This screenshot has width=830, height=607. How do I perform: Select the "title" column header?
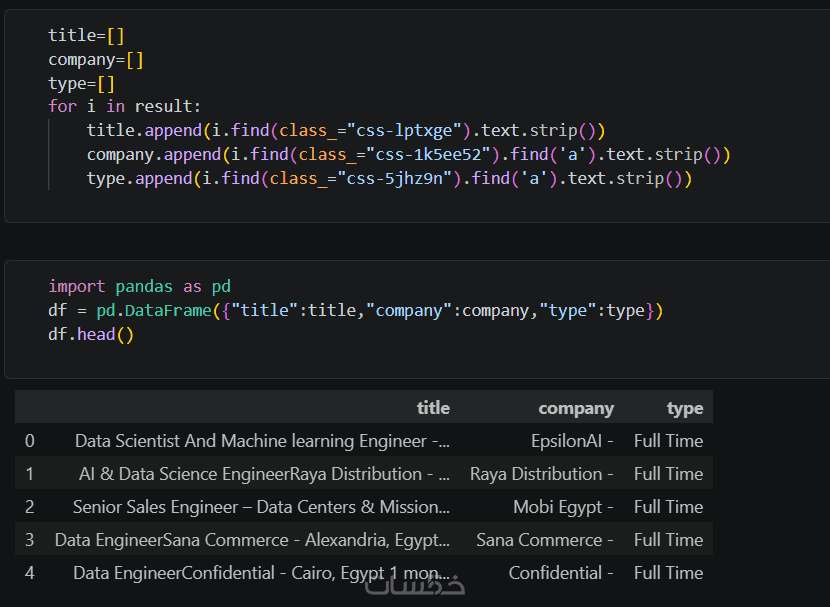pyautogui.click(x=433, y=408)
